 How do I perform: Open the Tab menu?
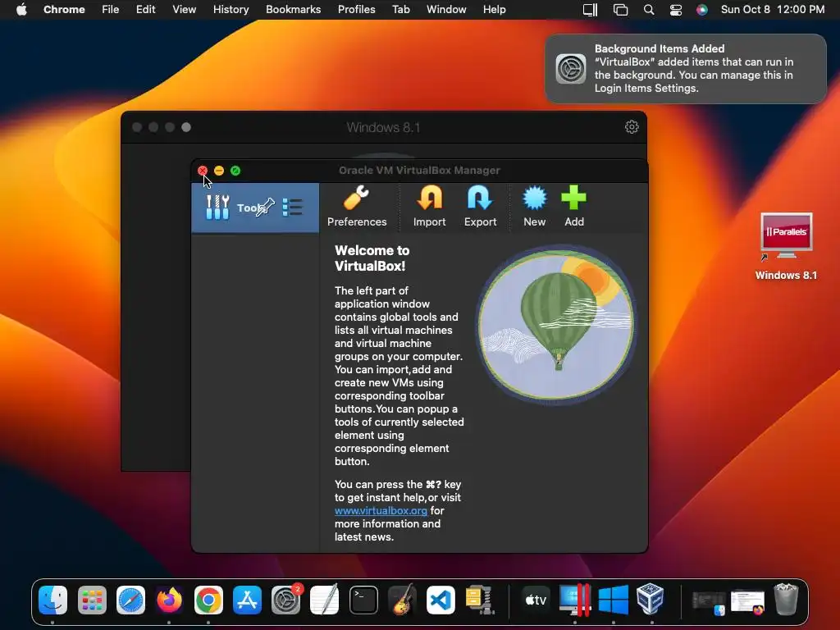[x=400, y=10]
